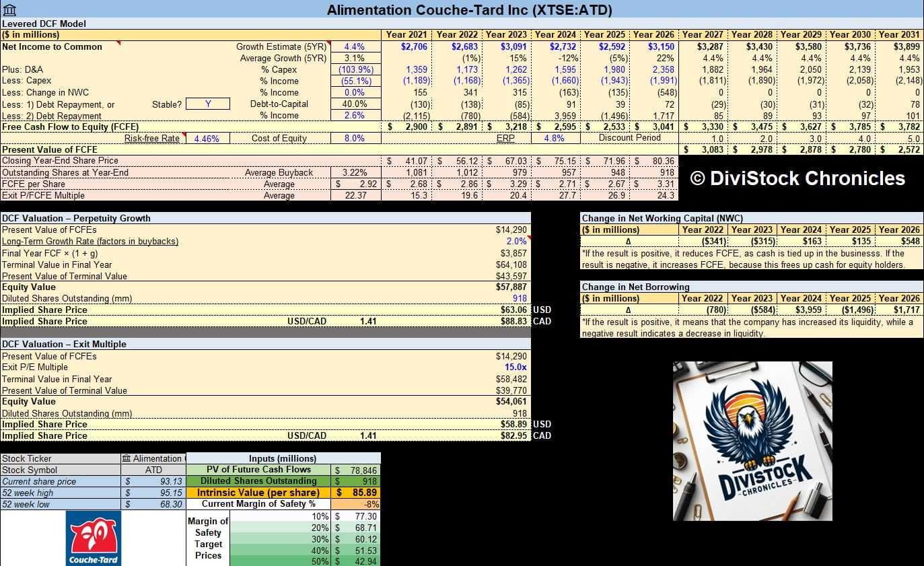
Task: Click the "Margin of Safety Target Prices" label
Action: [208, 538]
